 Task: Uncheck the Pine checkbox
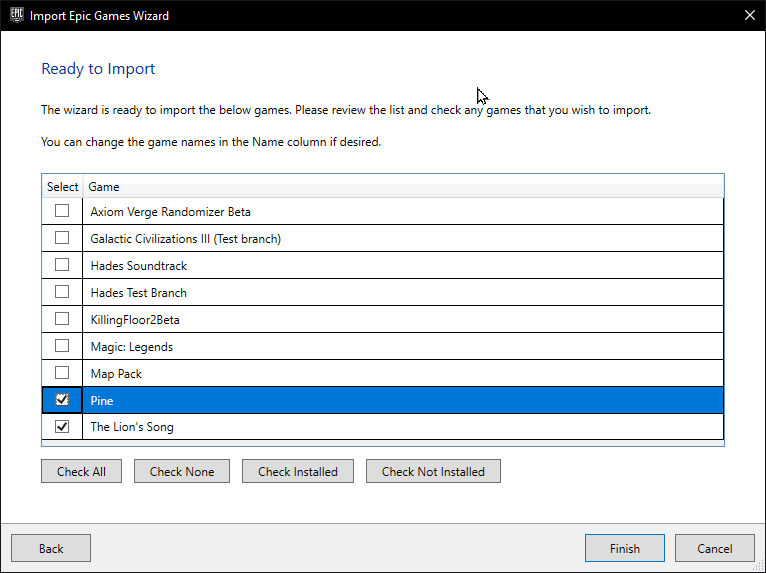62,400
